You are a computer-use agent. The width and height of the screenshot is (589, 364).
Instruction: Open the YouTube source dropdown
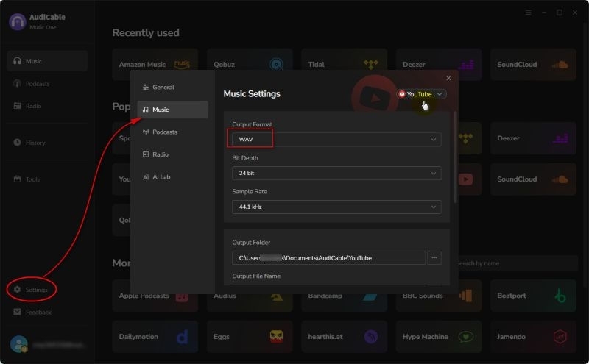(421, 94)
